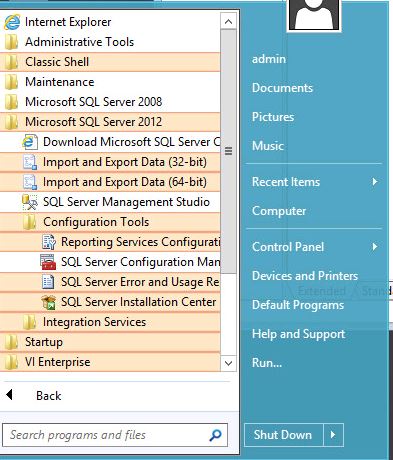The image size is (393, 460).
Task: Click the programs list scroll down arrow
Action: pos(228,363)
